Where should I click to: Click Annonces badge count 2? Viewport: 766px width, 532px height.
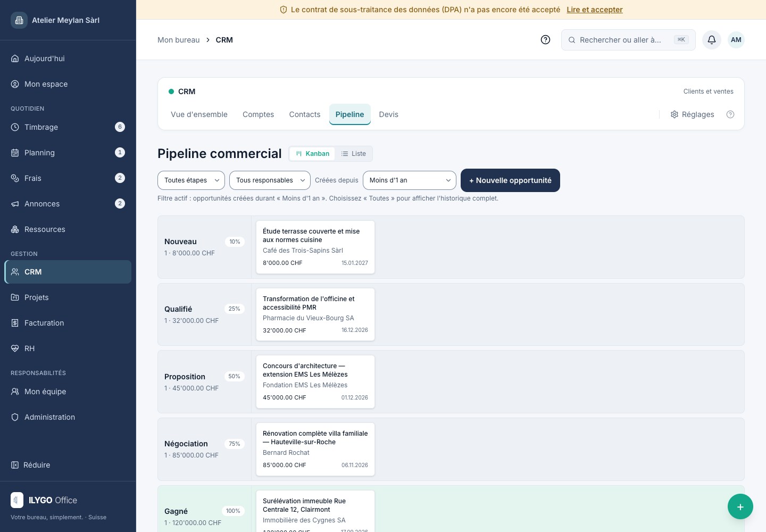[x=120, y=204]
